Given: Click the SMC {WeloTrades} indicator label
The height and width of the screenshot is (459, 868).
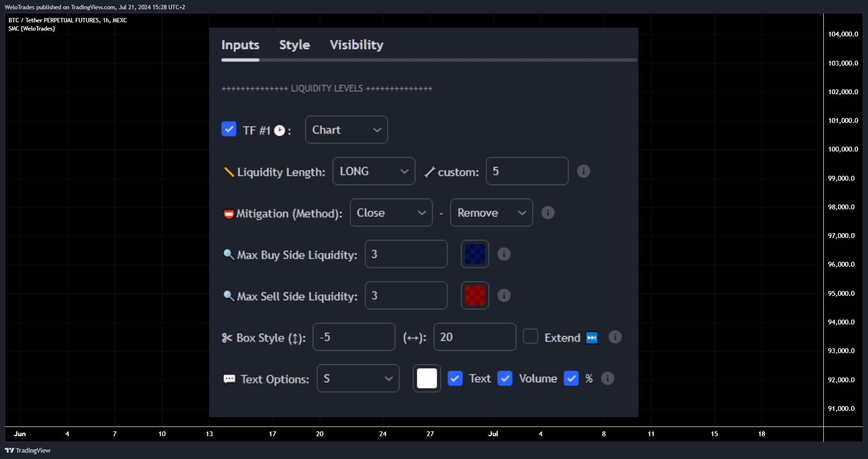Looking at the screenshot, I should [x=32, y=29].
